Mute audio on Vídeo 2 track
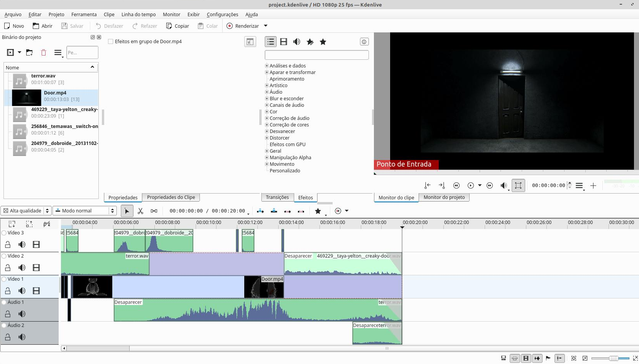The width and height of the screenshot is (639, 364). click(22, 268)
